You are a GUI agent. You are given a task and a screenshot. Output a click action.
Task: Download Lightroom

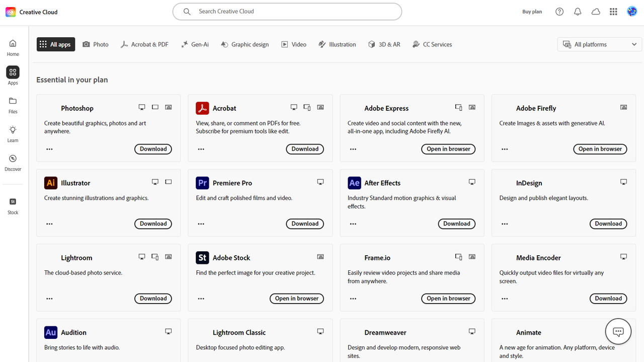(153, 299)
